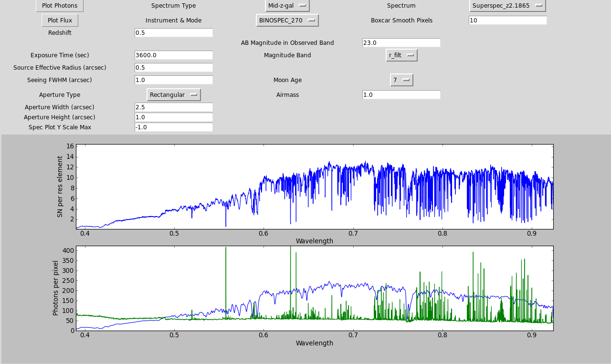611x364 pixels.
Task: Click the Plot Photons button
Action: point(60,6)
